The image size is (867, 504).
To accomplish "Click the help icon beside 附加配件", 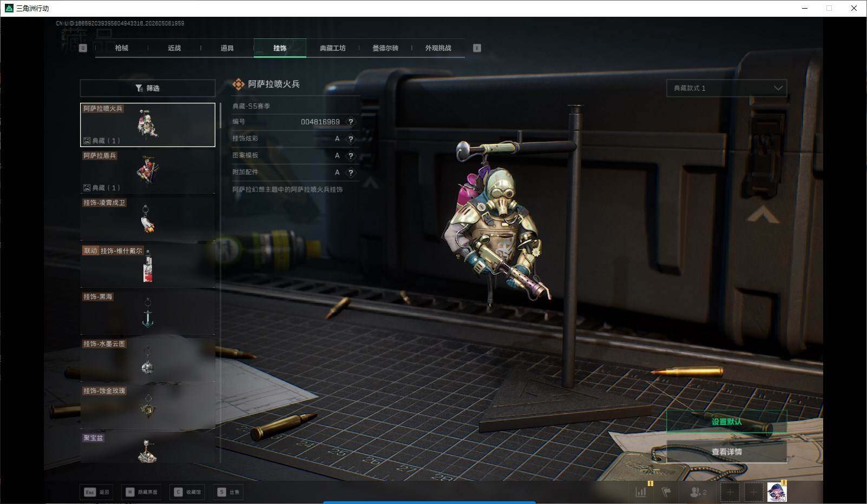I will [x=351, y=173].
